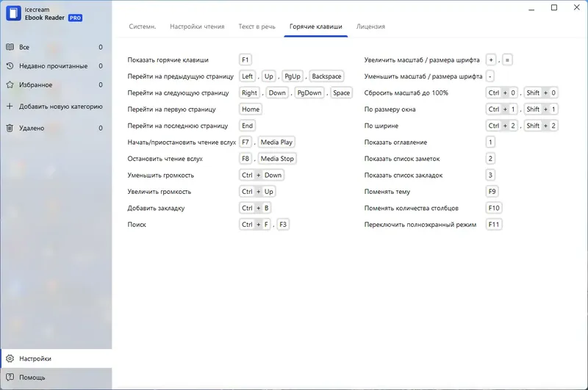588x390 pixels.
Task: Open the Избранное category
Action: (x=56, y=85)
